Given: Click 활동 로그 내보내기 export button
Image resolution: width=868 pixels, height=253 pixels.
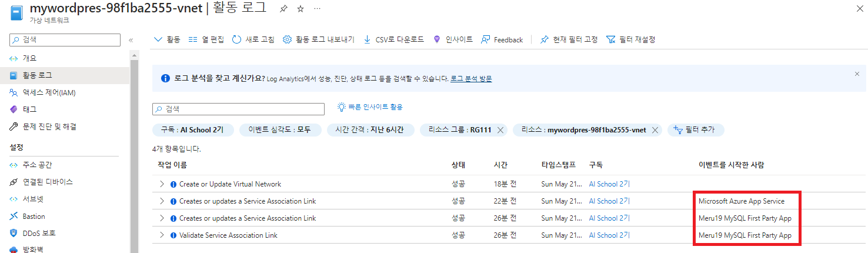Looking at the screenshot, I should coord(318,39).
